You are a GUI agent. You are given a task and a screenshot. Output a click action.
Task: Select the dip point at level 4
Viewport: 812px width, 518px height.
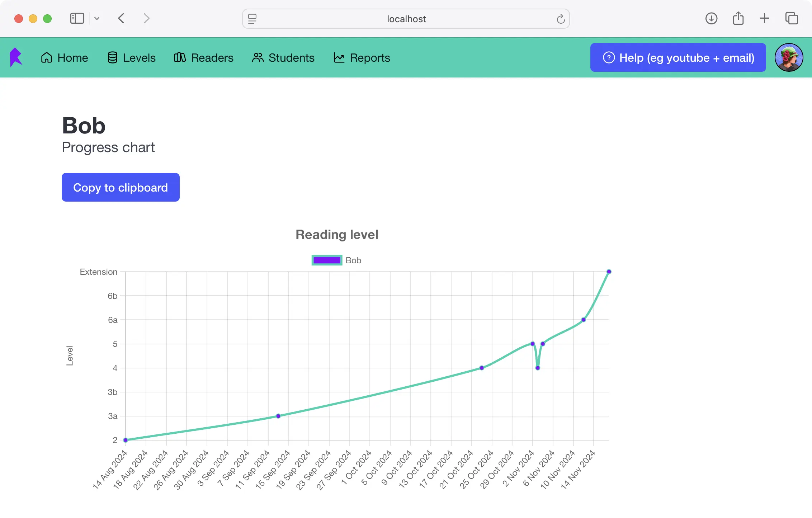538,368
